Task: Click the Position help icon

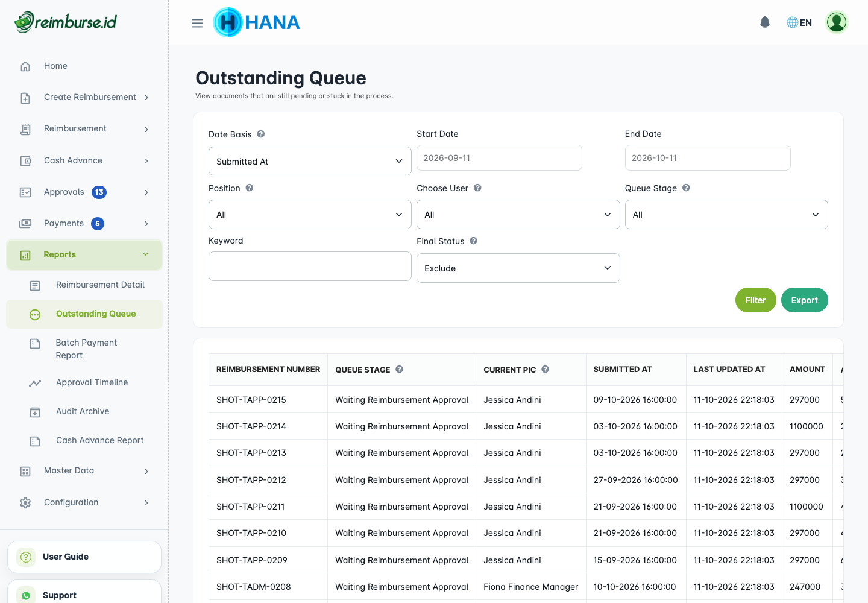Action: coord(250,188)
